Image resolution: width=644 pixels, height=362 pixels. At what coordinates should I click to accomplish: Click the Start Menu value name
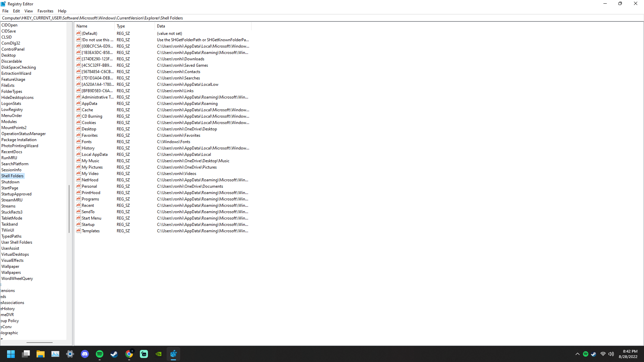[x=92, y=218]
